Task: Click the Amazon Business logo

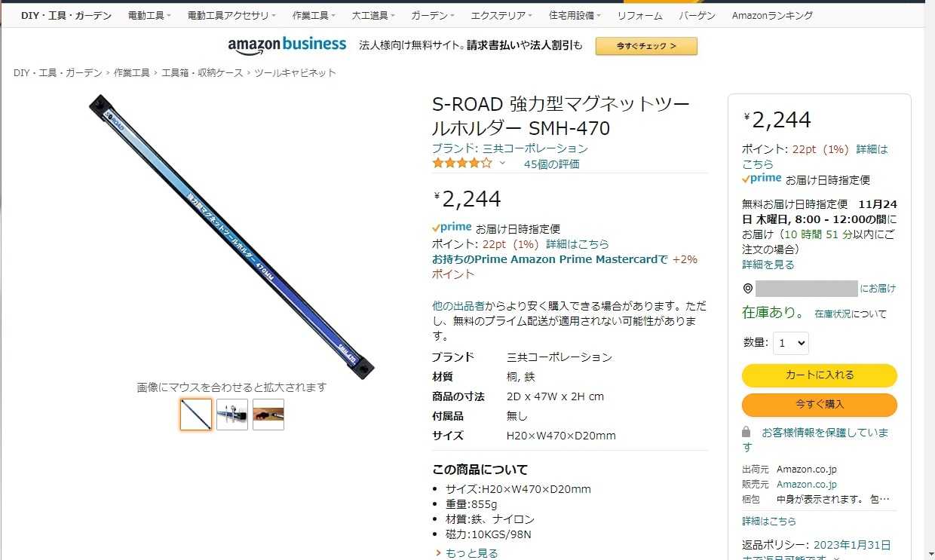Action: tap(287, 45)
